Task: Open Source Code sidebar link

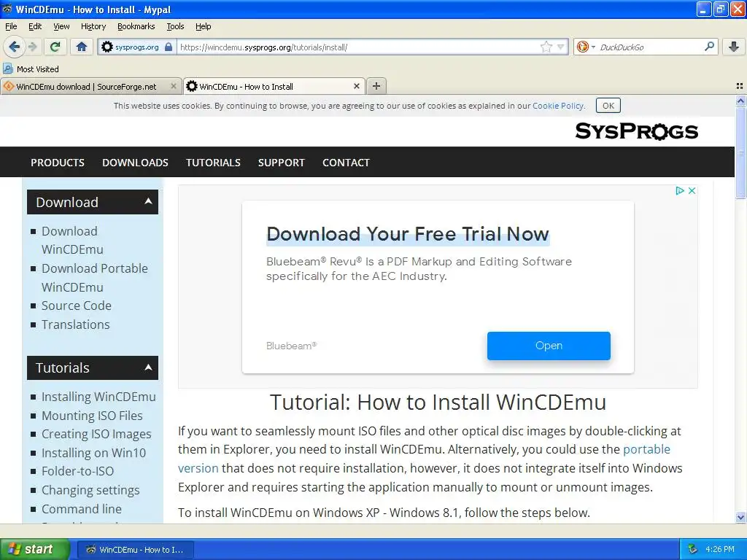Action: (x=76, y=306)
